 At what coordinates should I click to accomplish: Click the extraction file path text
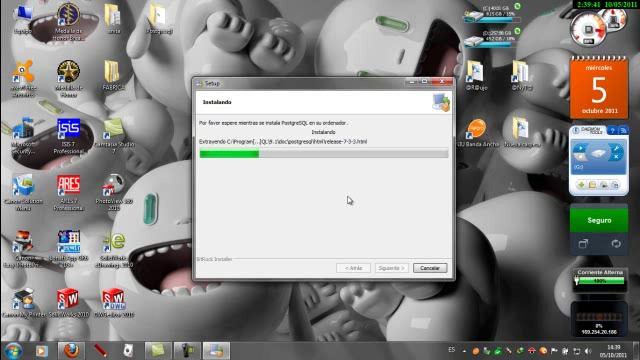[283, 142]
